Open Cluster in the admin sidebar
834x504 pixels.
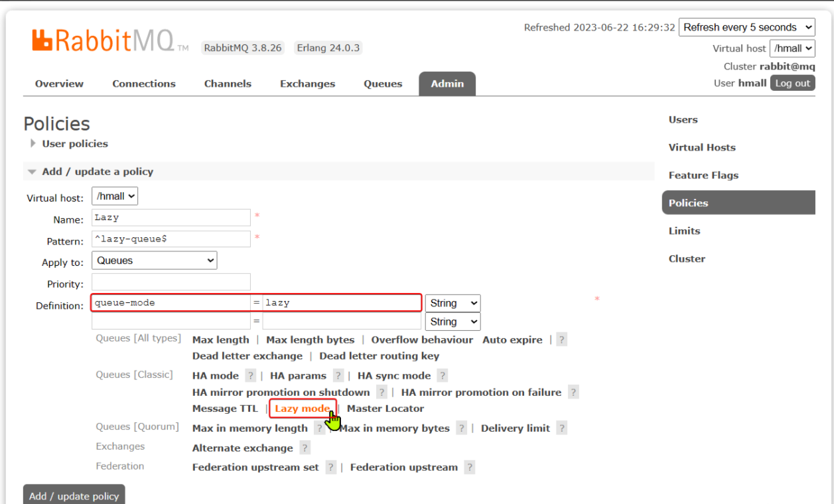pyautogui.click(x=687, y=259)
